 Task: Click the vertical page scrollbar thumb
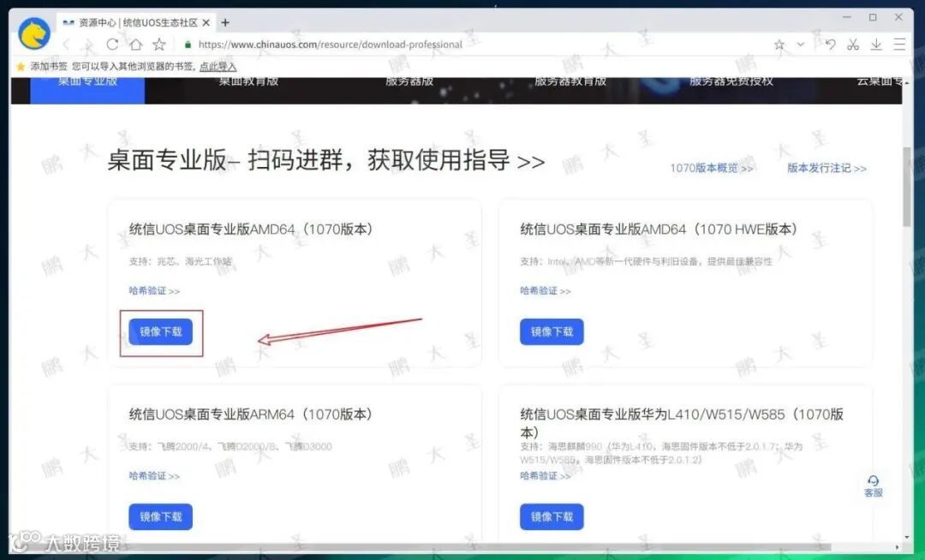pyautogui.click(x=907, y=186)
